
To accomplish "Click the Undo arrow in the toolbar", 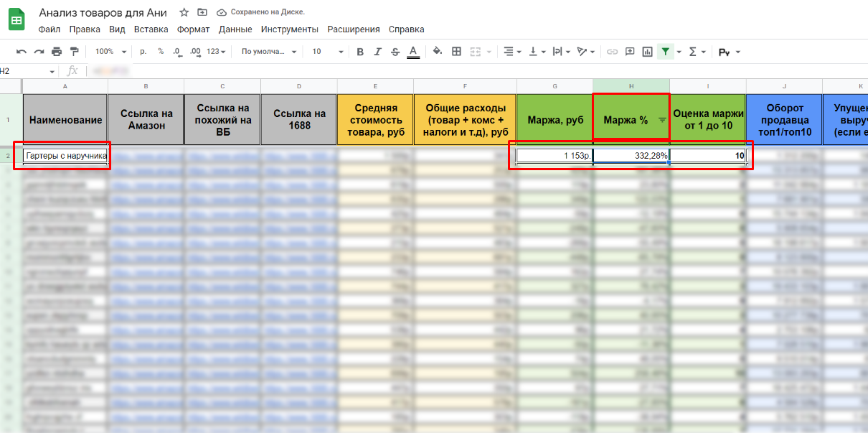I will point(22,52).
